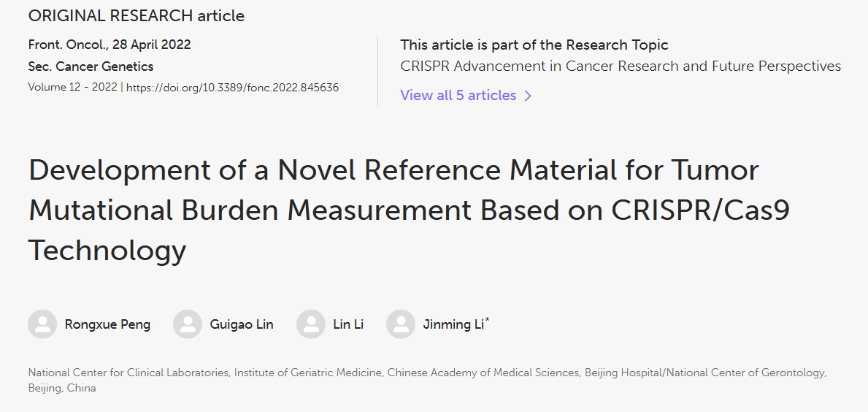
Task: Open the View all 5 articles link
Action: [458, 96]
